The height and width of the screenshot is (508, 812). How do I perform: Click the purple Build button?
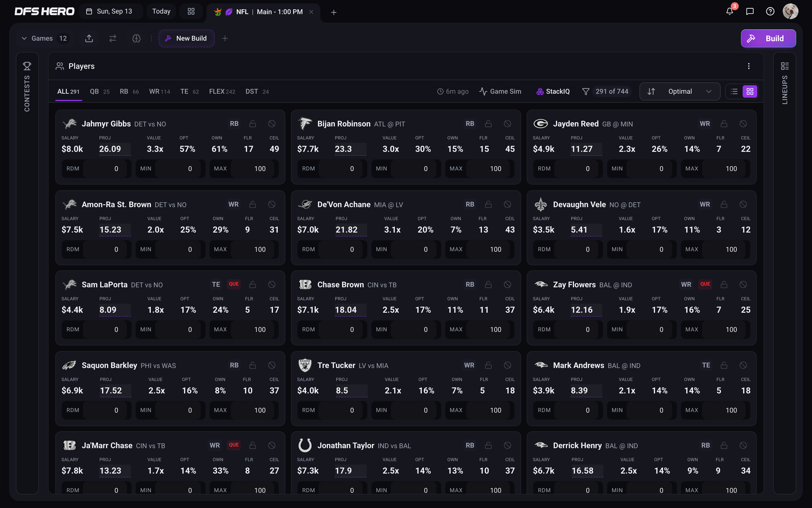pyautogui.click(x=768, y=38)
